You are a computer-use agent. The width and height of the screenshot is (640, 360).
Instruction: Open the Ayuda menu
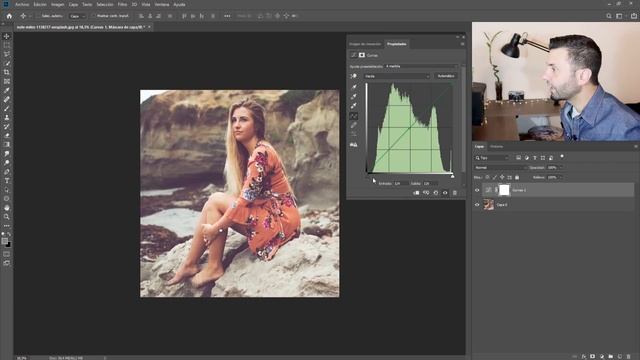(x=179, y=4)
